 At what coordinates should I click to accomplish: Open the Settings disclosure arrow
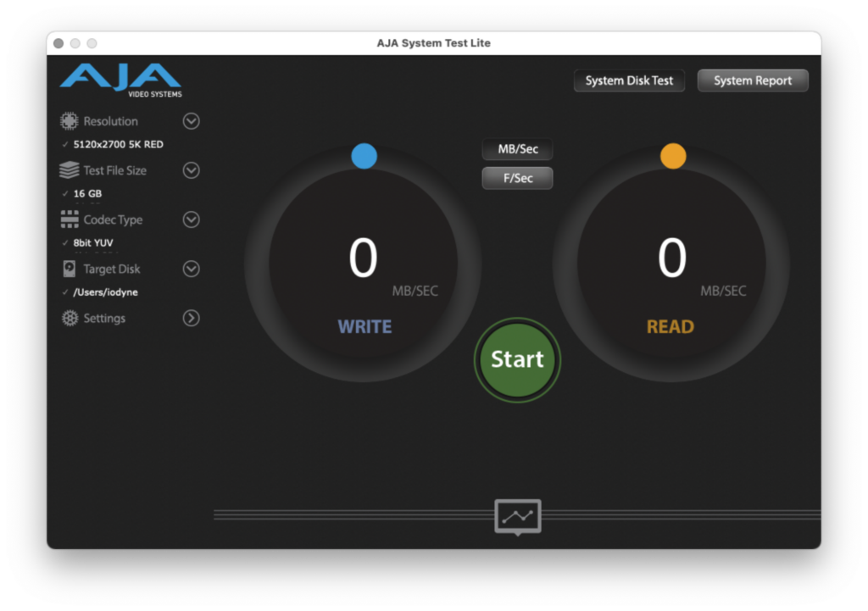tap(191, 318)
